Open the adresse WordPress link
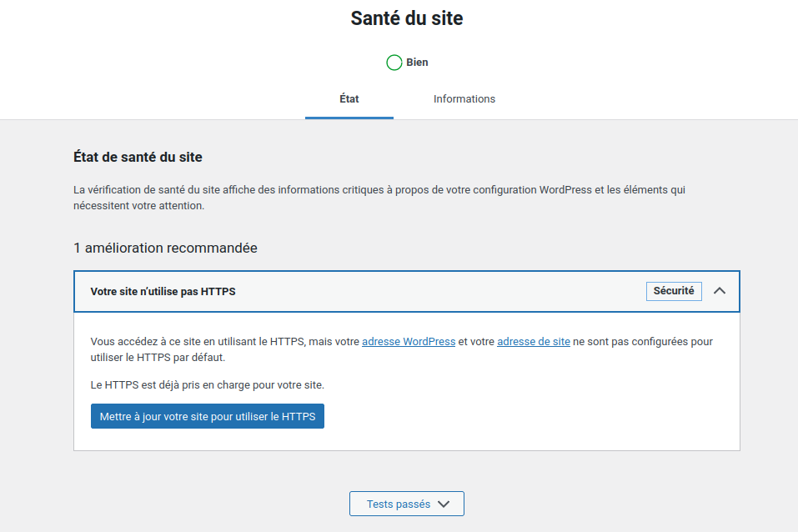The image size is (798, 532). (x=409, y=342)
